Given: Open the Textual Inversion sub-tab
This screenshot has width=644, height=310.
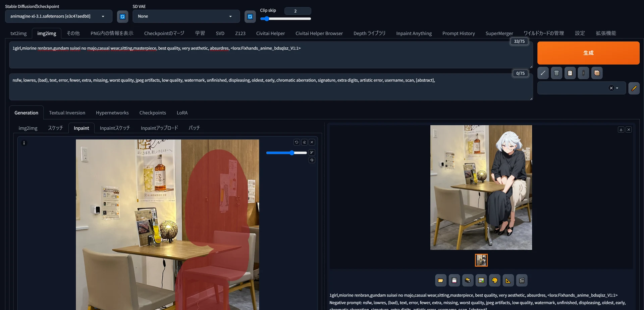Looking at the screenshot, I should (x=67, y=113).
